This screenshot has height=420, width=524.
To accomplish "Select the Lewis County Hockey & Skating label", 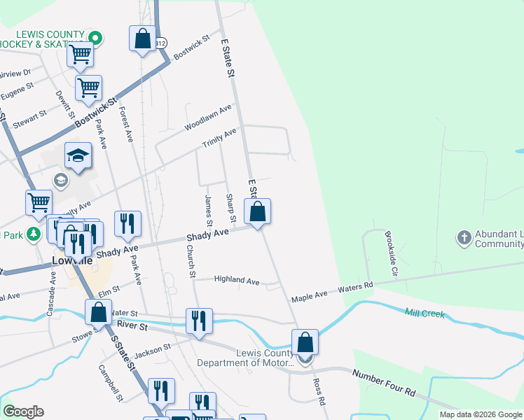I will (x=43, y=39).
